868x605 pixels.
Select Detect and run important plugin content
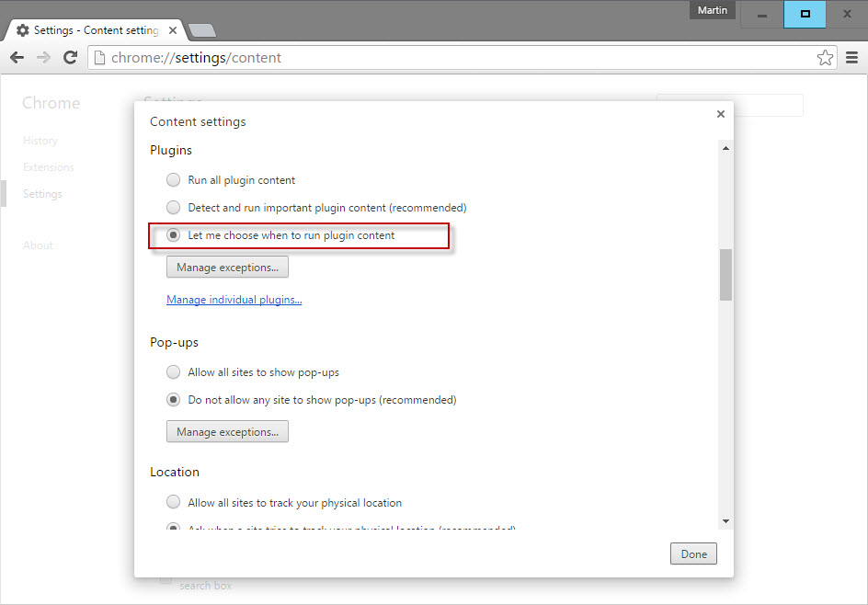click(x=173, y=208)
